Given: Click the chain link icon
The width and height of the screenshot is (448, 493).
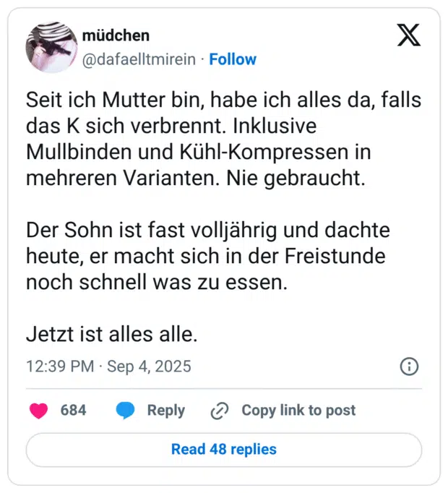Looking at the screenshot, I should point(219,411).
